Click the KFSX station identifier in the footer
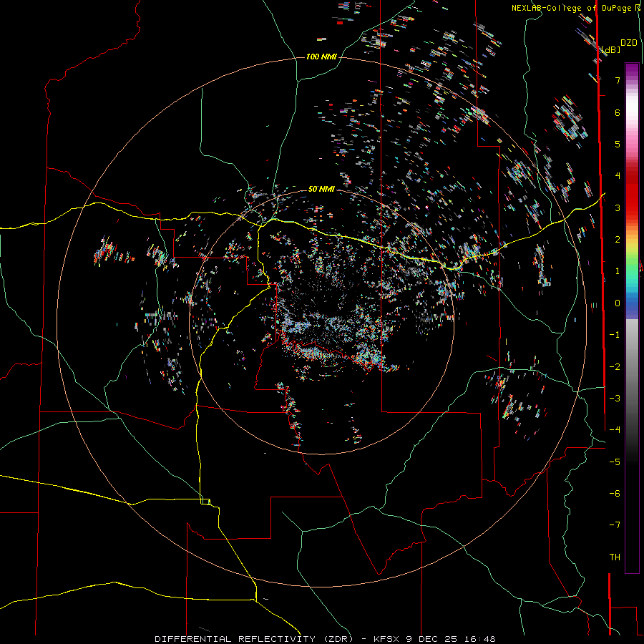This screenshot has width=644, height=644. click(388, 639)
